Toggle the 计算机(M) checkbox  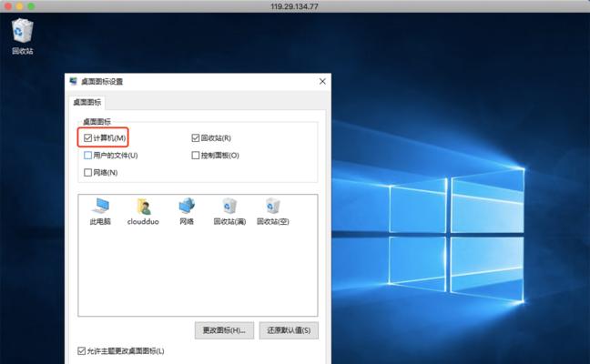[87, 138]
